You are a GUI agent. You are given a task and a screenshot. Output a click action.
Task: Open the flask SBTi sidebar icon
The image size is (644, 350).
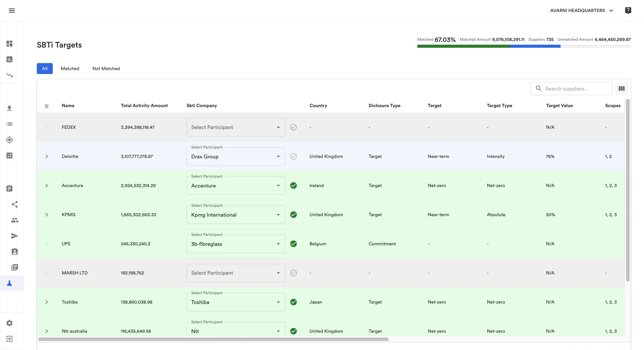[x=9, y=283]
